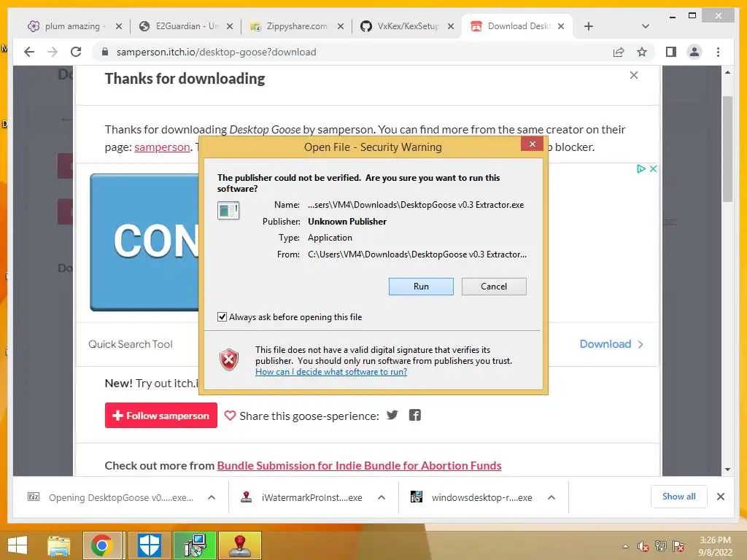Image resolution: width=747 pixels, height=560 pixels.
Task: Share on Facebook icon
Action: point(414,415)
